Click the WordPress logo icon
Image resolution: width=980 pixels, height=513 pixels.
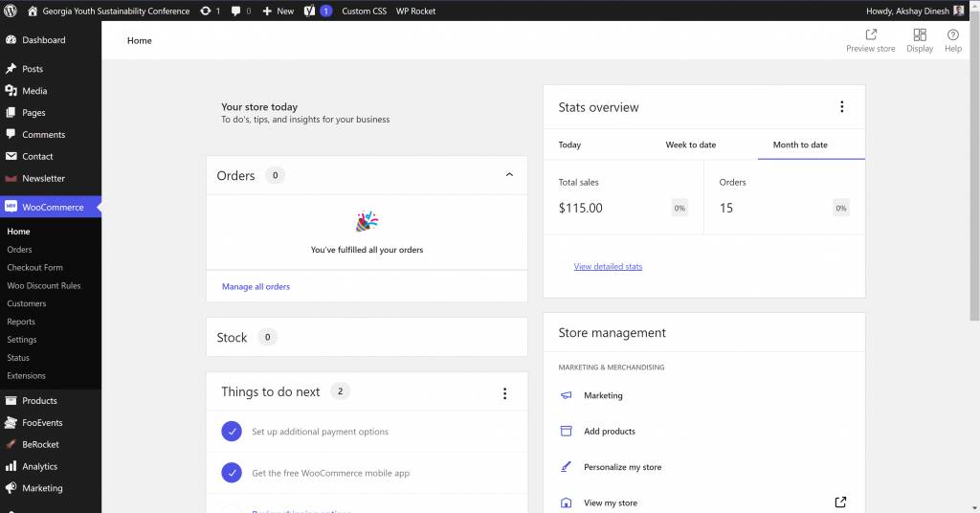[x=11, y=11]
